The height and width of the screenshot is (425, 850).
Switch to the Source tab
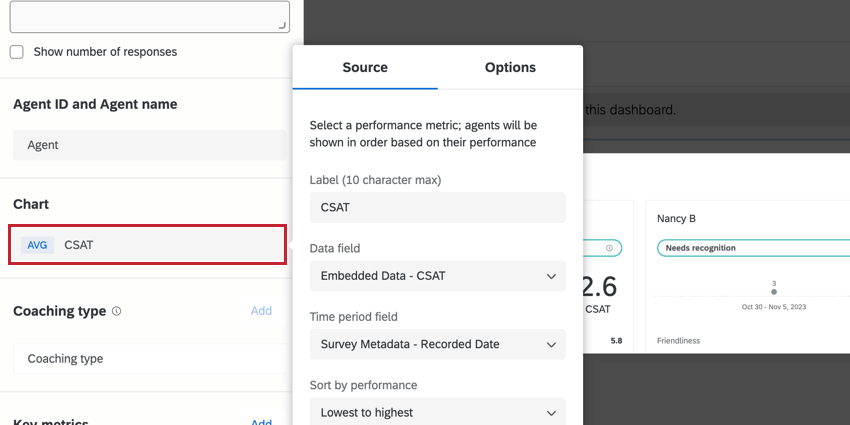(x=365, y=67)
